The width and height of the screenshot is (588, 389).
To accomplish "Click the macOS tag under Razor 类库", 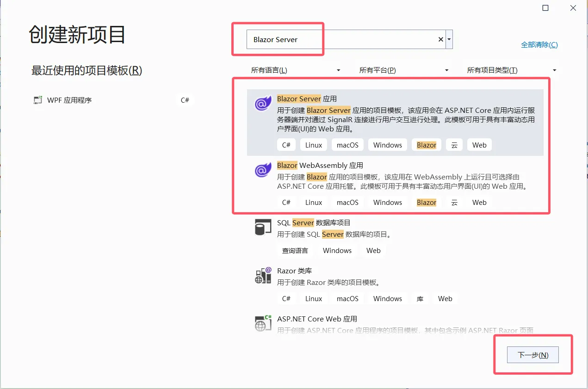I will (x=347, y=299).
